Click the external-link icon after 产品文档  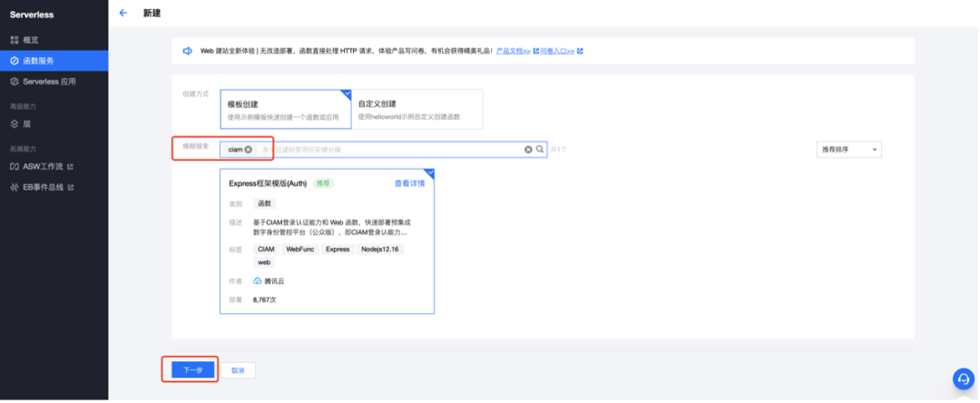click(535, 51)
